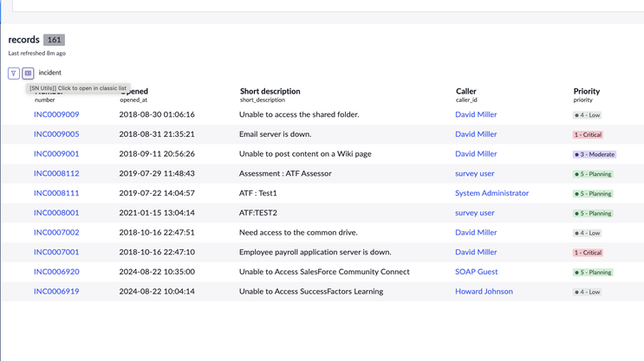Open caller System Administrator
This screenshot has width=644, height=361.
point(491,193)
